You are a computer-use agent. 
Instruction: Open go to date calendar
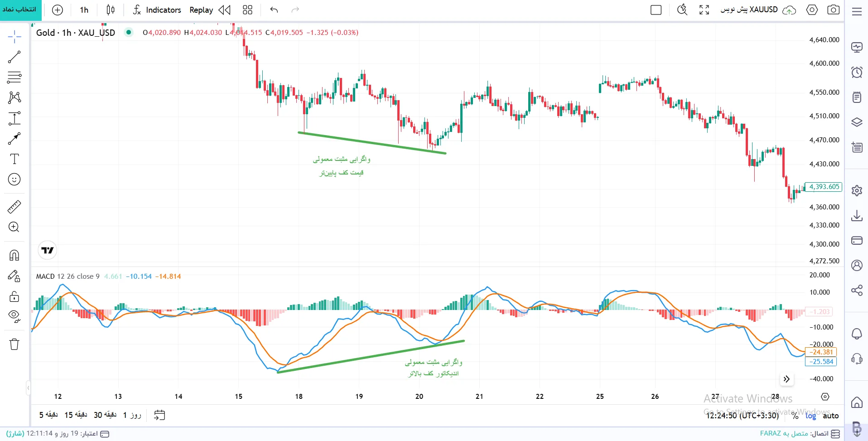tap(159, 415)
